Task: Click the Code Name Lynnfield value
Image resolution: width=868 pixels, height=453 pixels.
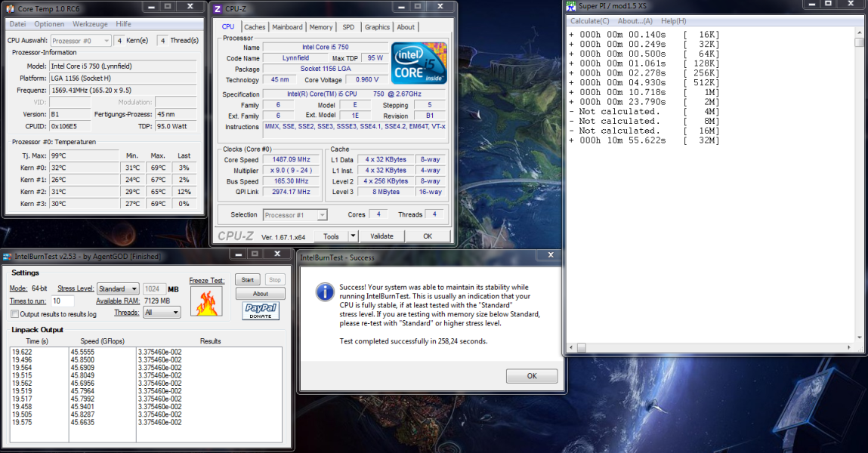Action: (295, 58)
